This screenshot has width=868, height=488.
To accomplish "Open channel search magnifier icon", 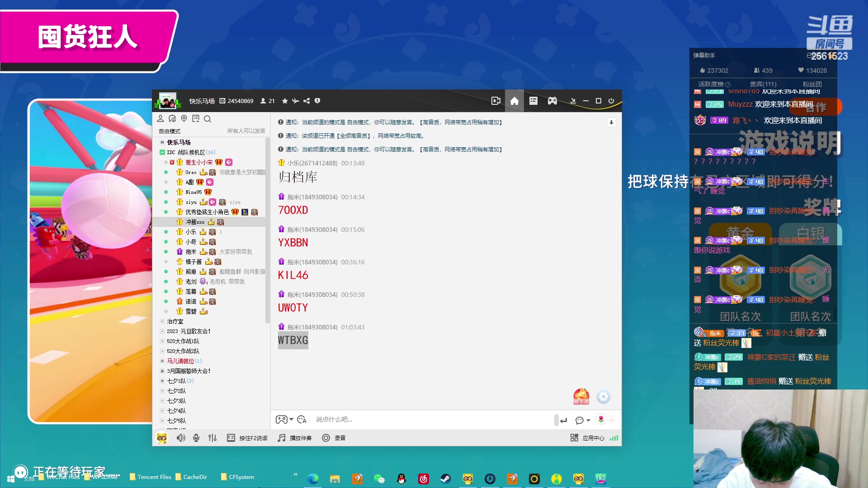I will (x=208, y=119).
